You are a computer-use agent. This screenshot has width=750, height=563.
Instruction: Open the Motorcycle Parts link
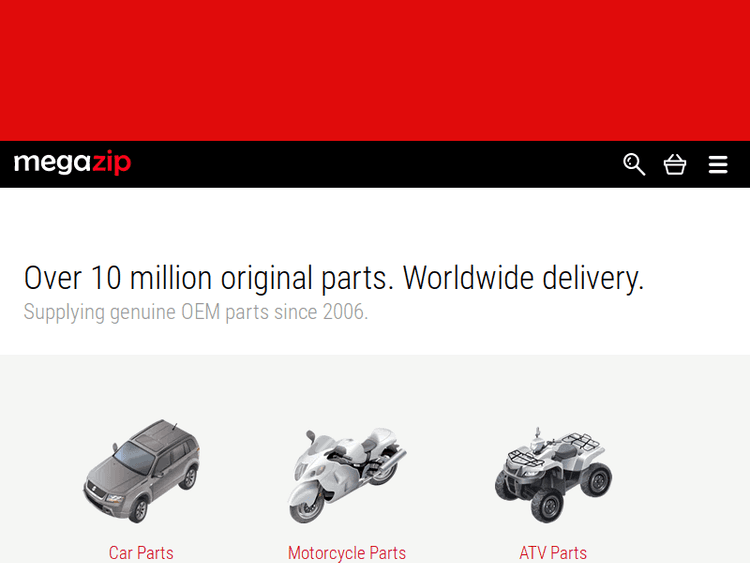(347, 553)
